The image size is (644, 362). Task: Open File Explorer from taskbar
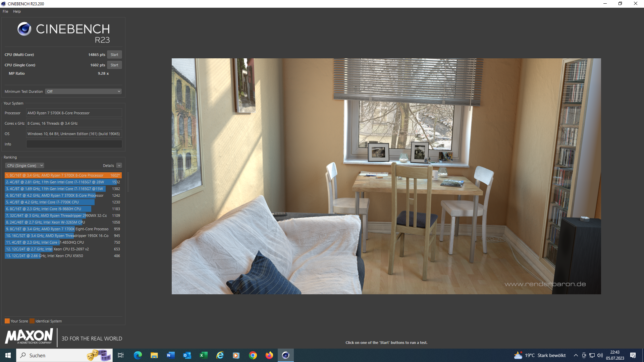(154, 355)
